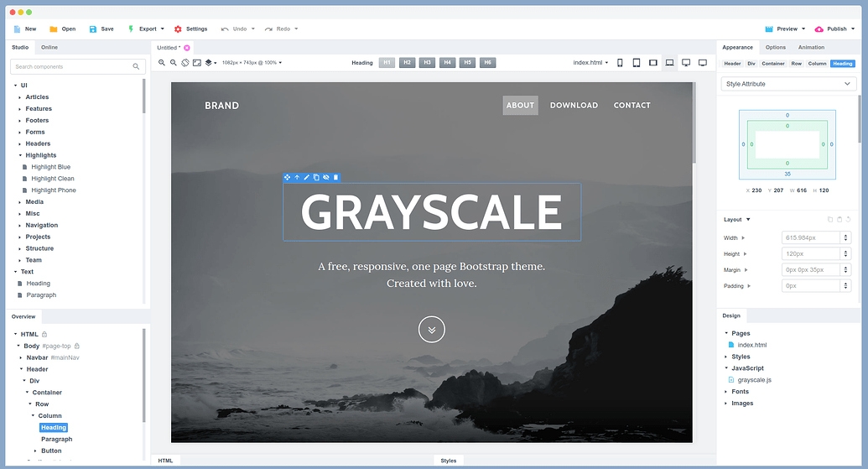
Task: Click the Margin value input field
Action: (x=811, y=269)
